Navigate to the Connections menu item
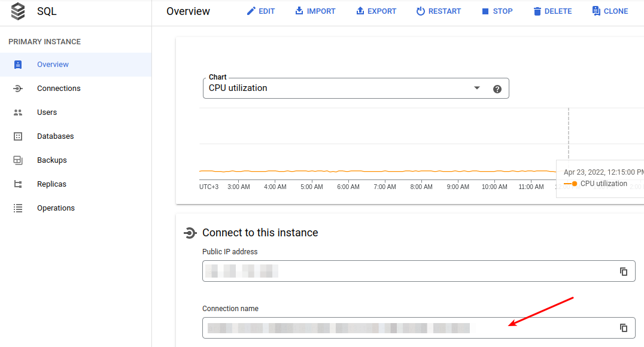Viewport: 644px width, 347px height. (x=59, y=88)
